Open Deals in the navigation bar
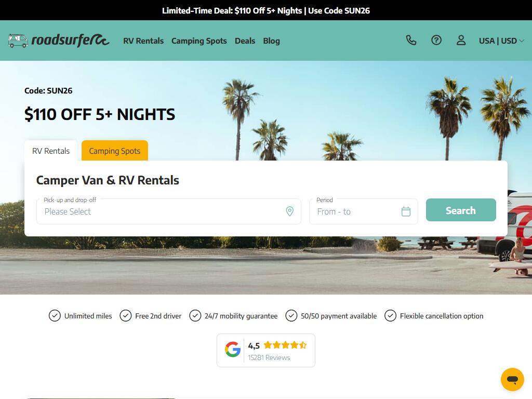Viewport: 532px width, 399px height. click(245, 41)
